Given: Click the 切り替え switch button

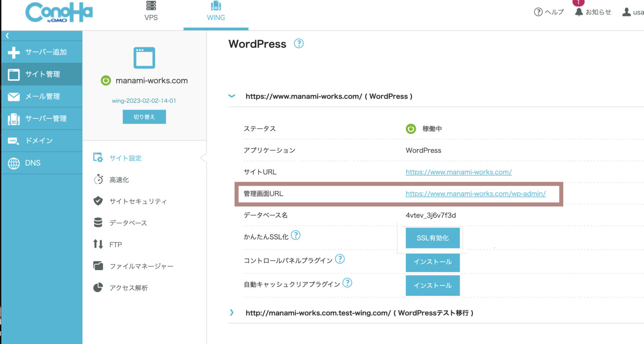Looking at the screenshot, I should click(x=144, y=117).
